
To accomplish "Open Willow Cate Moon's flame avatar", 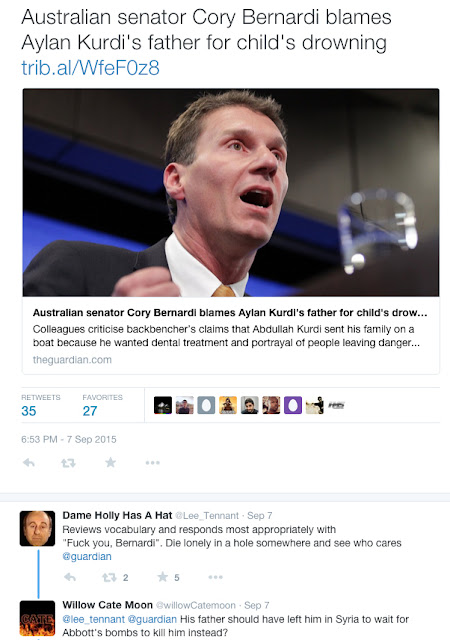I will coord(37,618).
